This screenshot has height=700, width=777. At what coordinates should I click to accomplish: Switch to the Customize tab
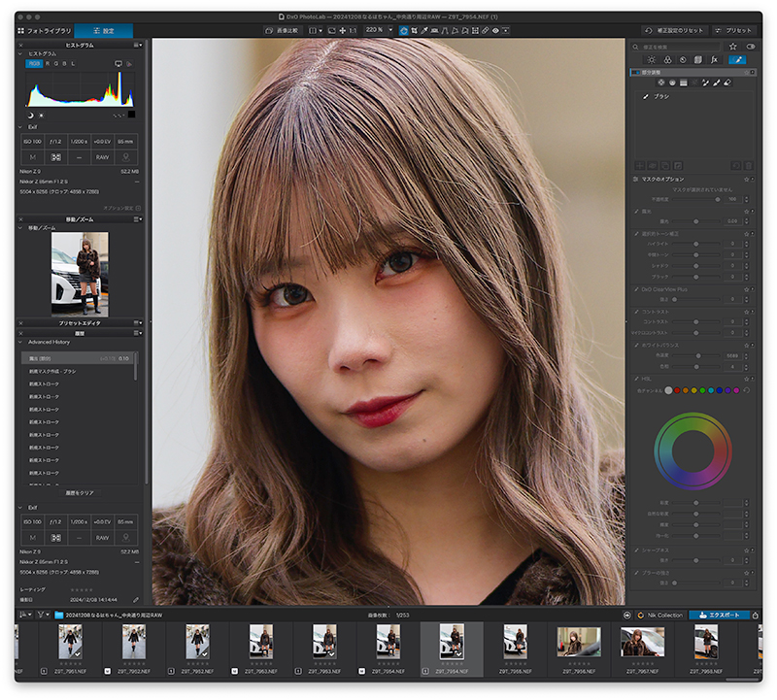coord(104,31)
